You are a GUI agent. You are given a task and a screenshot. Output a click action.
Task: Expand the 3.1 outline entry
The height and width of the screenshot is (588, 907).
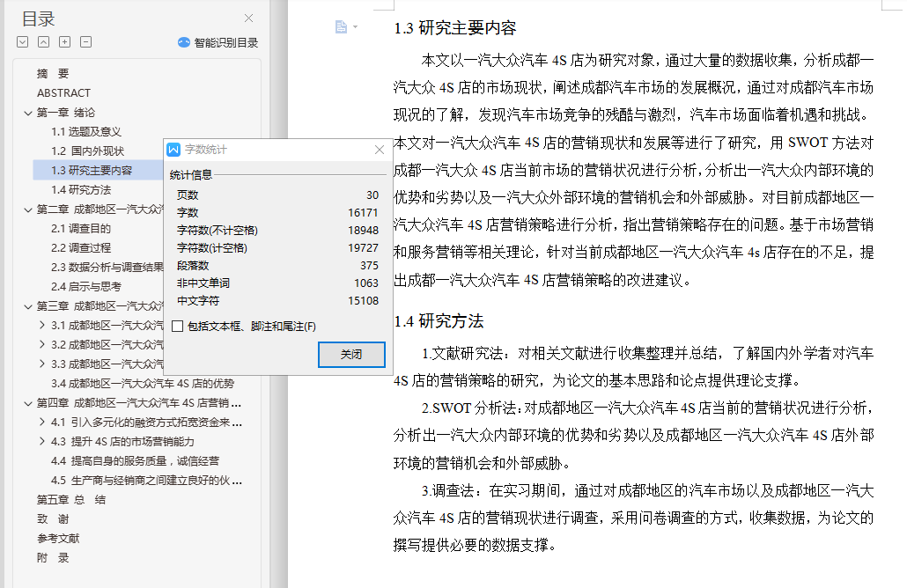click(41, 326)
